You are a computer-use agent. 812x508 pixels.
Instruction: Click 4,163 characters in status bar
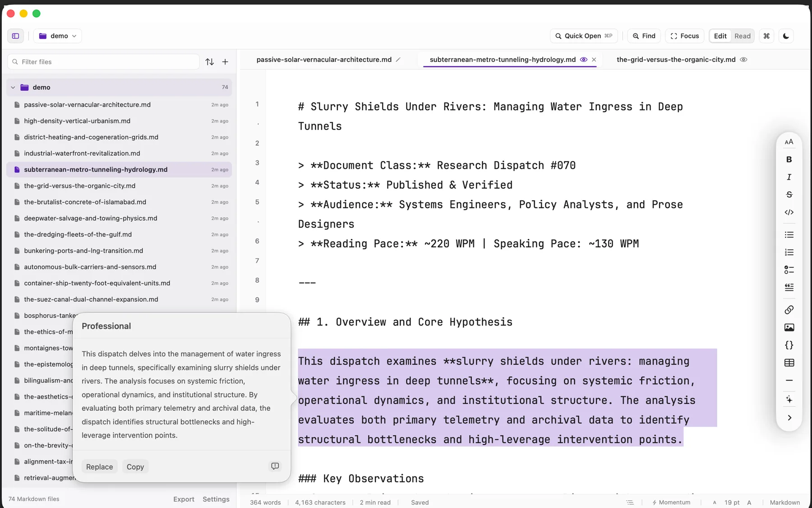[320, 502]
